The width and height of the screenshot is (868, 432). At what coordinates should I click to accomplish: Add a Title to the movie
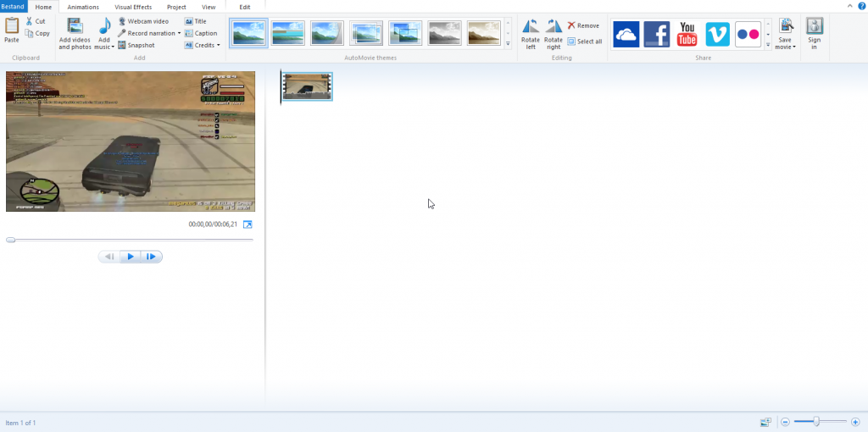[196, 21]
